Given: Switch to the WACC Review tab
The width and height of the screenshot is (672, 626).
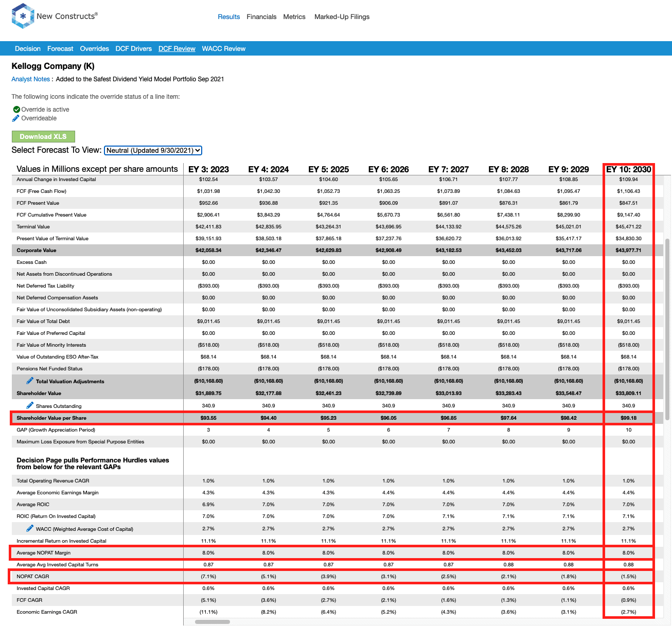Looking at the screenshot, I should 224,49.
